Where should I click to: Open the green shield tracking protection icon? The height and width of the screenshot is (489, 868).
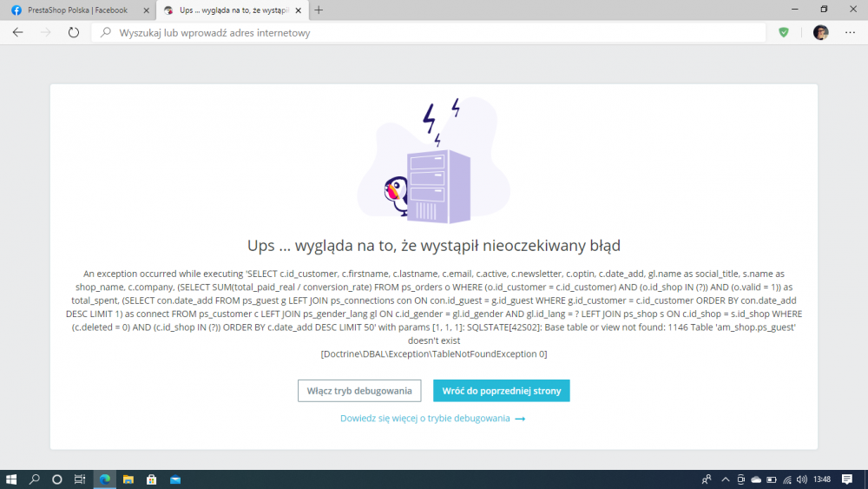pyautogui.click(x=783, y=33)
